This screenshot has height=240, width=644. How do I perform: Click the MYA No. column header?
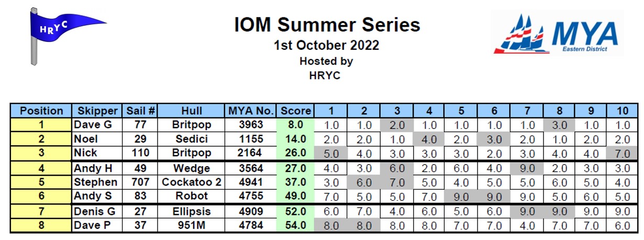(x=251, y=111)
